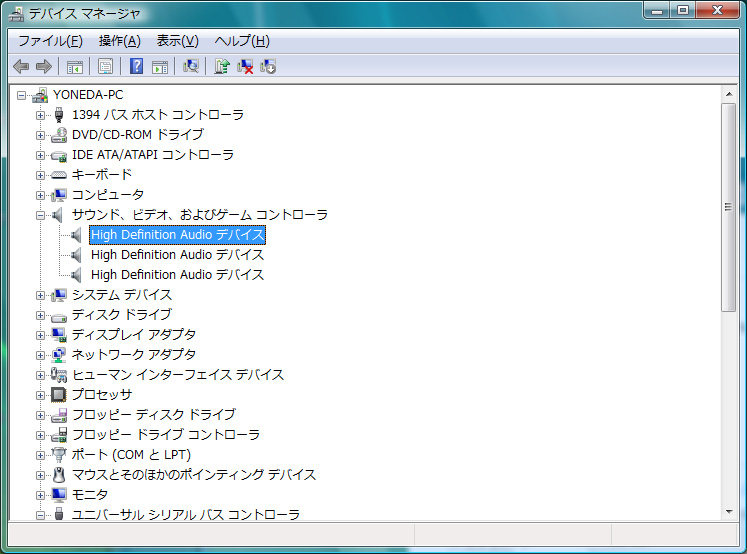747x554 pixels.
Task: Click the keyboard category icon
Action: (x=59, y=175)
